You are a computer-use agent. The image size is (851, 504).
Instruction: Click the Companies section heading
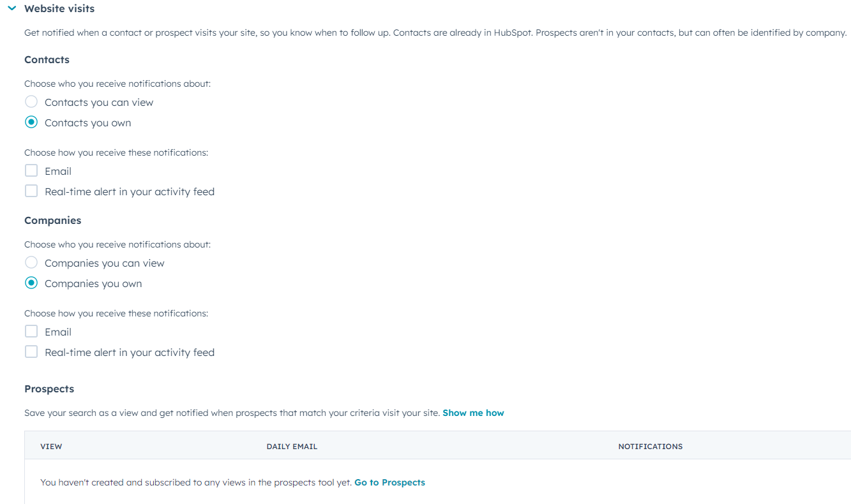[52, 220]
